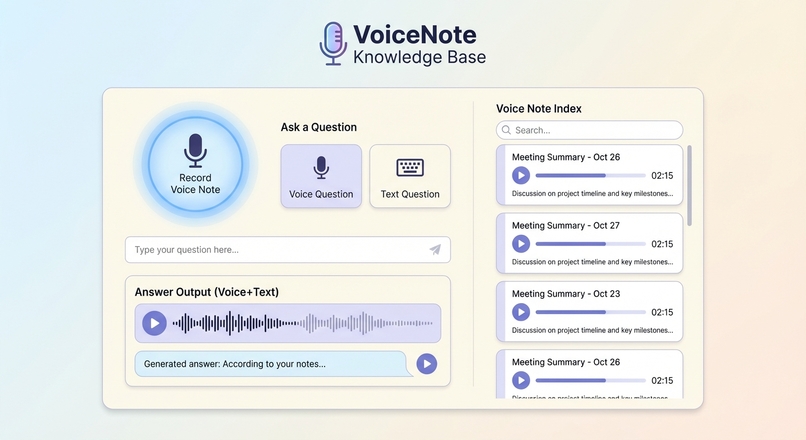Play the generated answer text aloud
The image size is (806, 440).
click(427, 364)
